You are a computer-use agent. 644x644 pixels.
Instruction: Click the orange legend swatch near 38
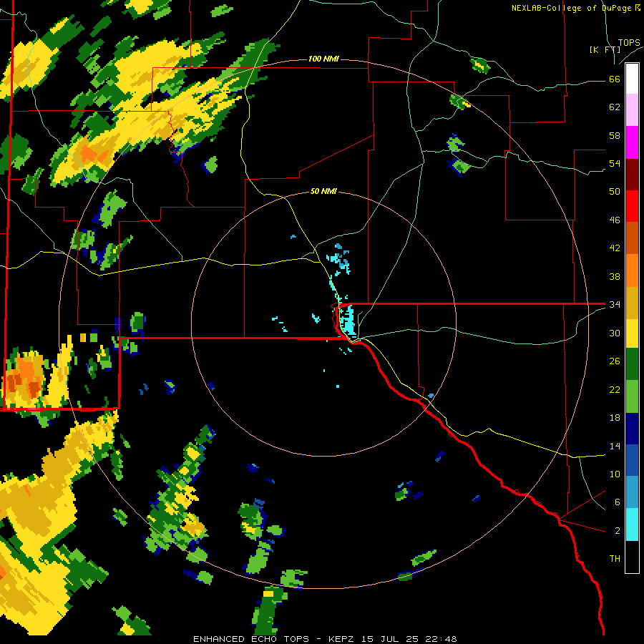point(632,270)
